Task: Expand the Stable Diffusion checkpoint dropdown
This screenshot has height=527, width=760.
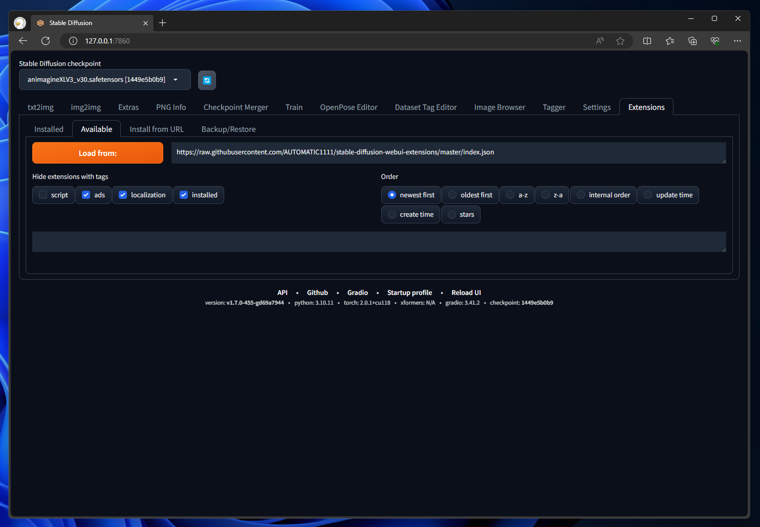Action: coord(105,80)
